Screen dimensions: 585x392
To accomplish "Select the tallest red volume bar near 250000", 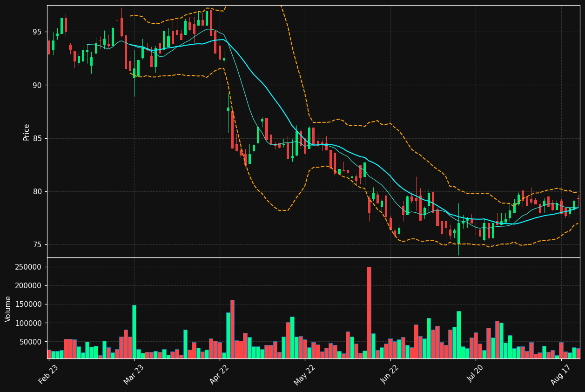I will coord(369,312).
